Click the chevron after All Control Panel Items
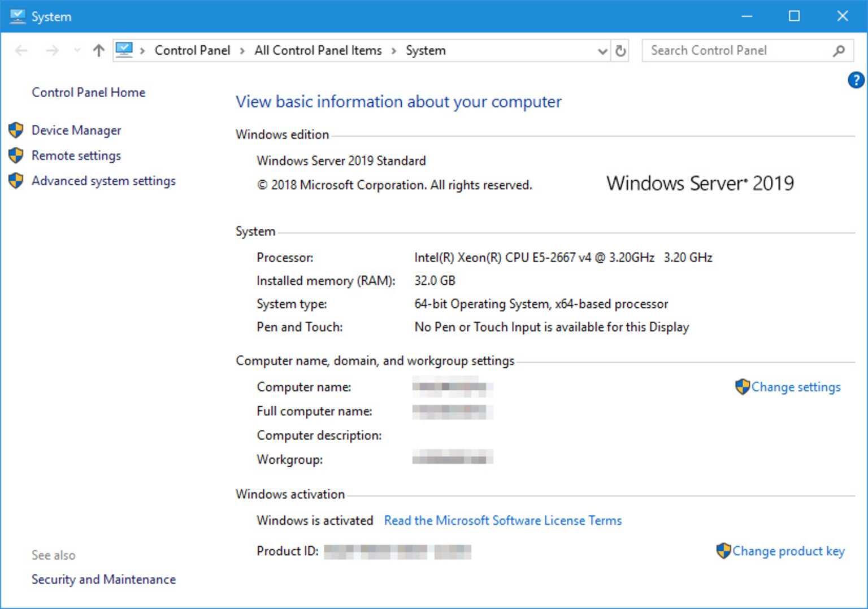868x609 pixels. pyautogui.click(x=393, y=50)
